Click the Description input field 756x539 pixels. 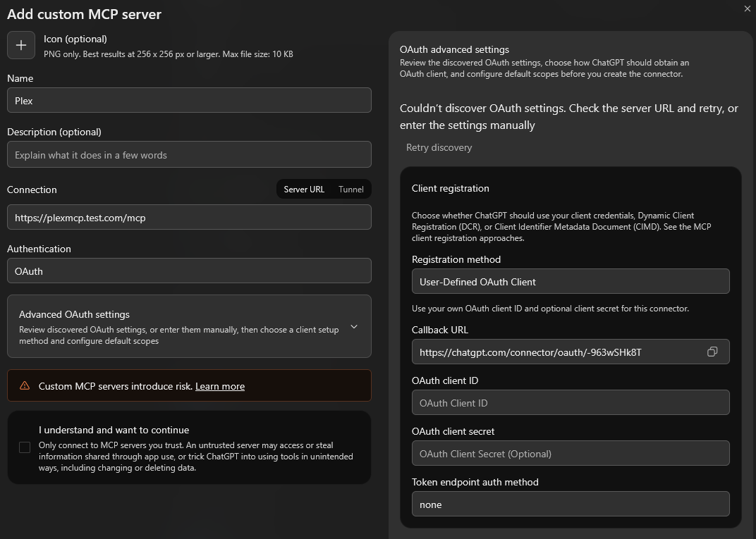tap(189, 154)
